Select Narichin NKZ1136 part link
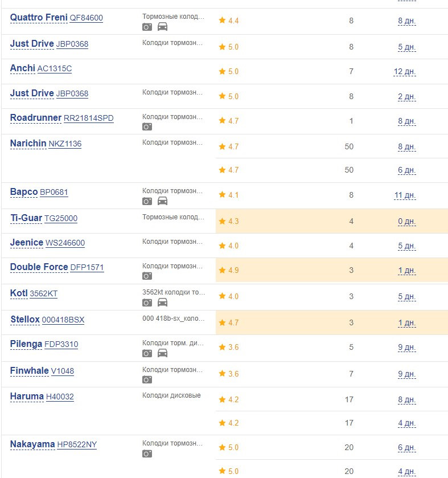This screenshot has height=478, width=448. point(46,143)
